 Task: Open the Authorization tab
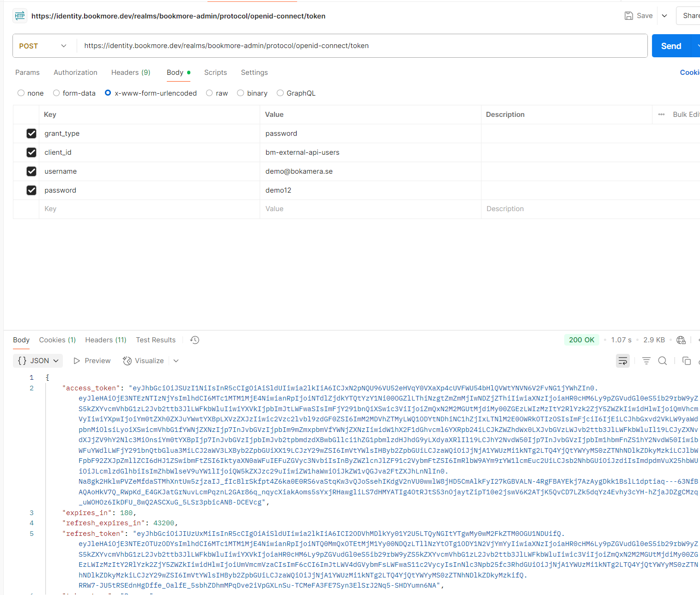pyautogui.click(x=75, y=73)
